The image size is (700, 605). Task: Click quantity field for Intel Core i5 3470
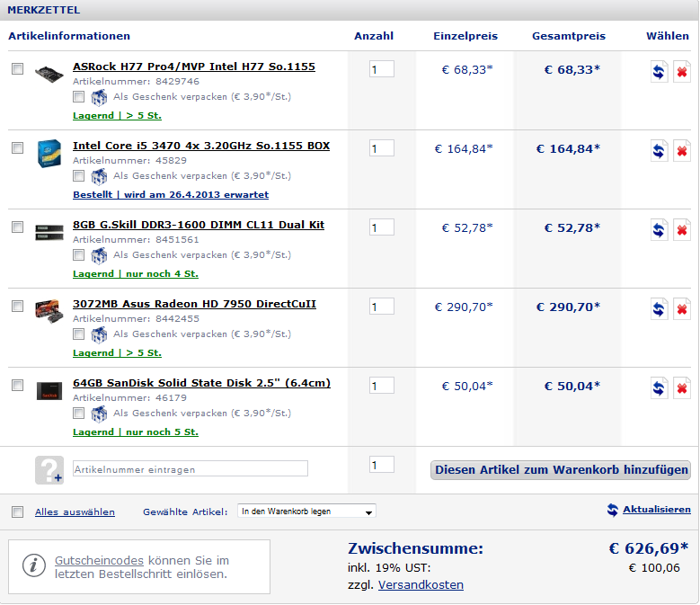click(x=382, y=148)
